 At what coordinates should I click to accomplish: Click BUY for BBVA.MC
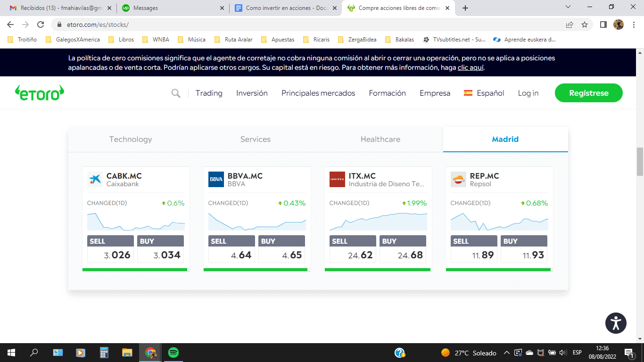281,249
